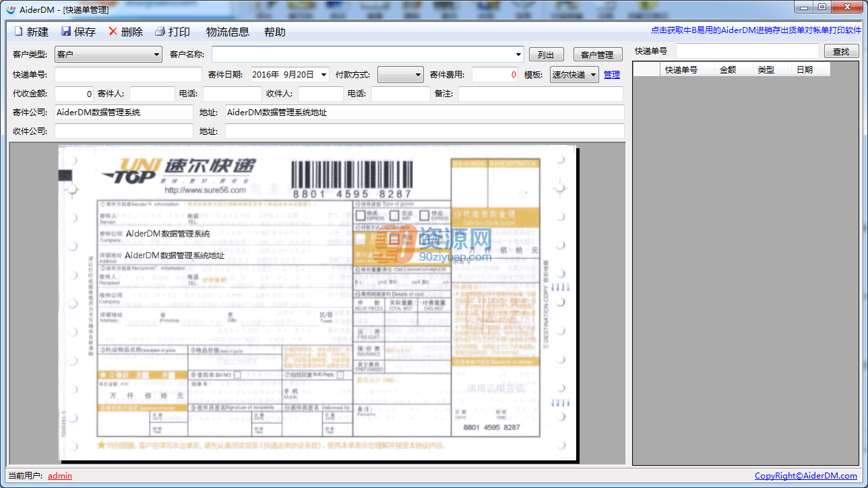Viewport: 868px width, 488px height.
Task: Click the 列出 button
Action: pos(546,55)
